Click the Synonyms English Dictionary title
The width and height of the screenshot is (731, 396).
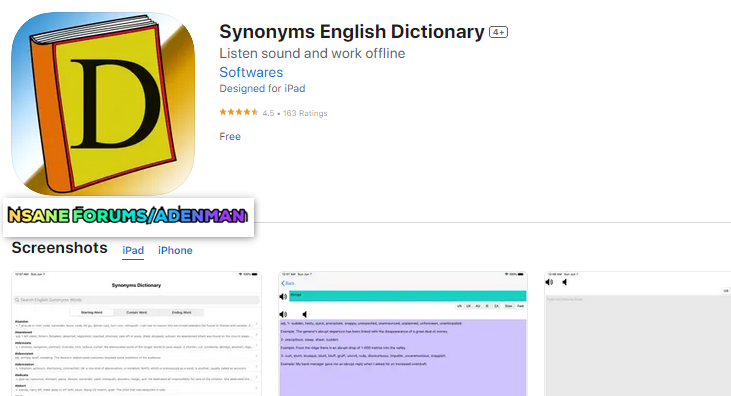point(352,32)
